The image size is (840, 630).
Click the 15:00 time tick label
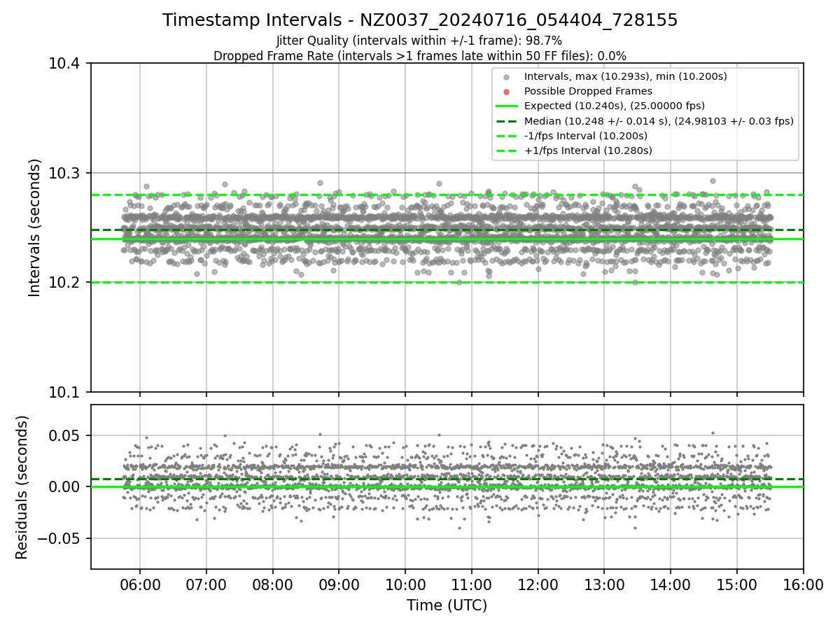pyautogui.click(x=736, y=584)
